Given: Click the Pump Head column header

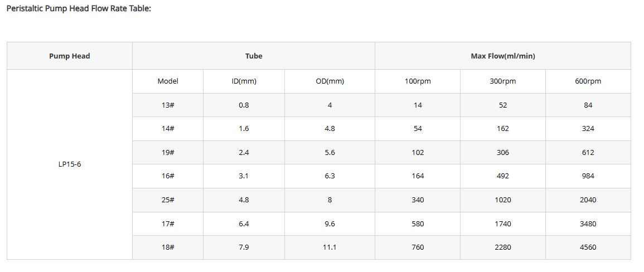Looking at the screenshot, I should pyautogui.click(x=69, y=56).
